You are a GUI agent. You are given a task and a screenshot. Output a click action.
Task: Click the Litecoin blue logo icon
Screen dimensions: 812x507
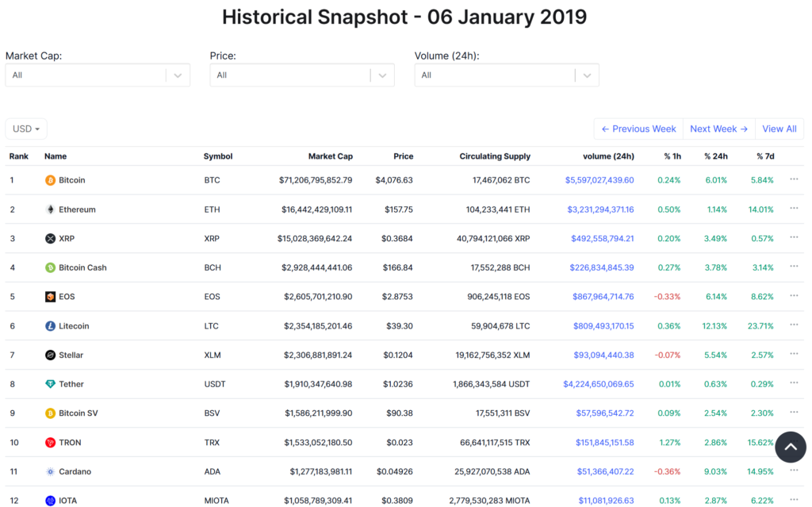[50, 326]
